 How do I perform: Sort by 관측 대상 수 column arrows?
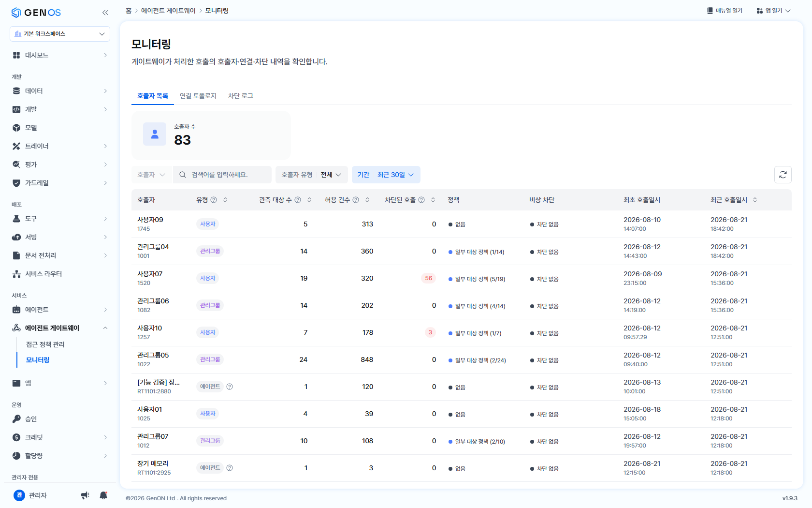[309, 200]
